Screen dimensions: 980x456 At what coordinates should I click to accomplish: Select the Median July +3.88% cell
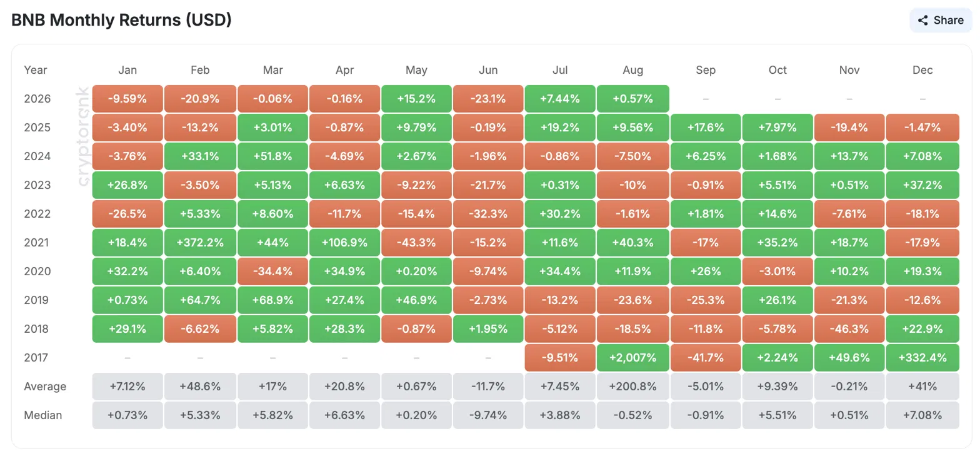click(561, 415)
